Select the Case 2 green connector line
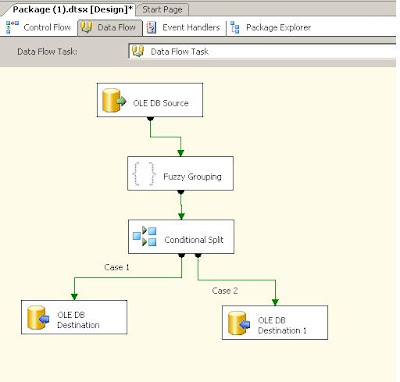The width and height of the screenshot is (400, 382). point(237,280)
